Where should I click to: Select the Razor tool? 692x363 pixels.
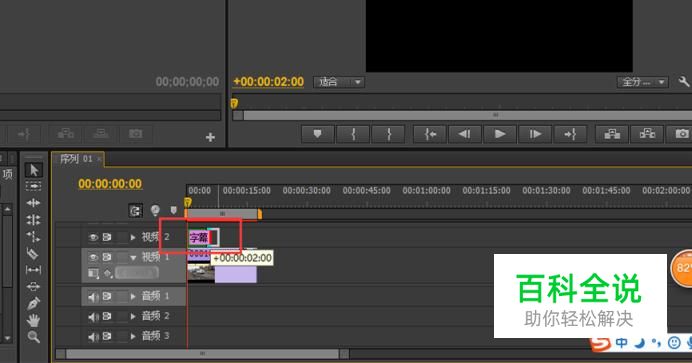pos(34,253)
